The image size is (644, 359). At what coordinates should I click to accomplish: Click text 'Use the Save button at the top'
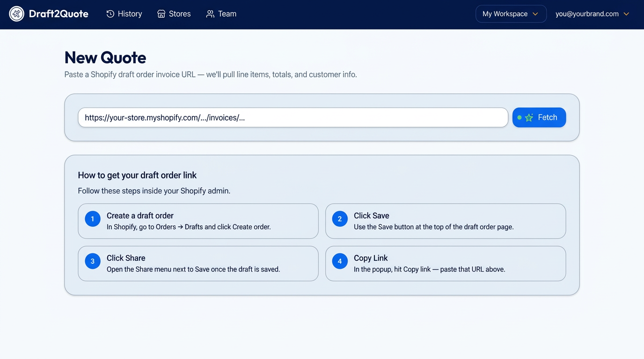pos(402,227)
